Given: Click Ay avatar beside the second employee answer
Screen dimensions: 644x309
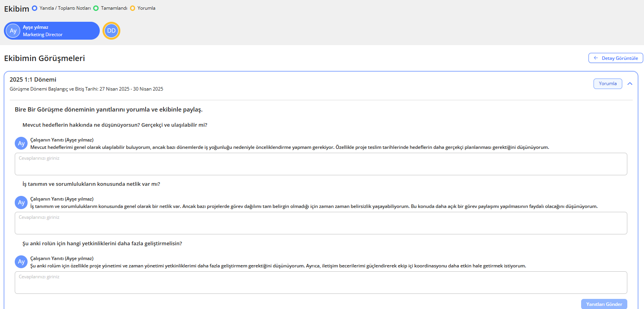Looking at the screenshot, I should (x=21, y=203).
